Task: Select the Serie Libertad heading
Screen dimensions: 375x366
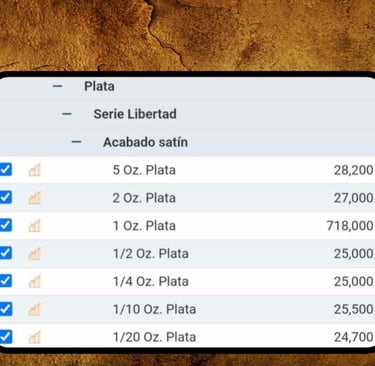Action: 135,114
